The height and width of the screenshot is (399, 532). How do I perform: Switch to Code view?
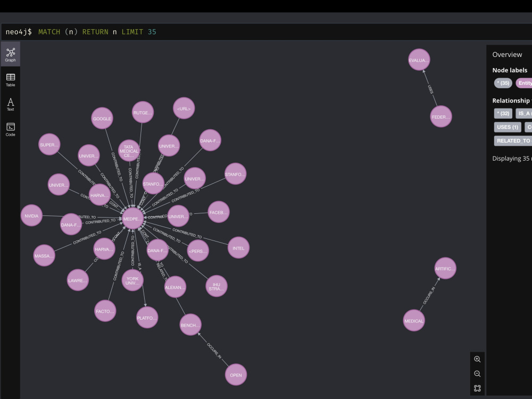point(10,130)
